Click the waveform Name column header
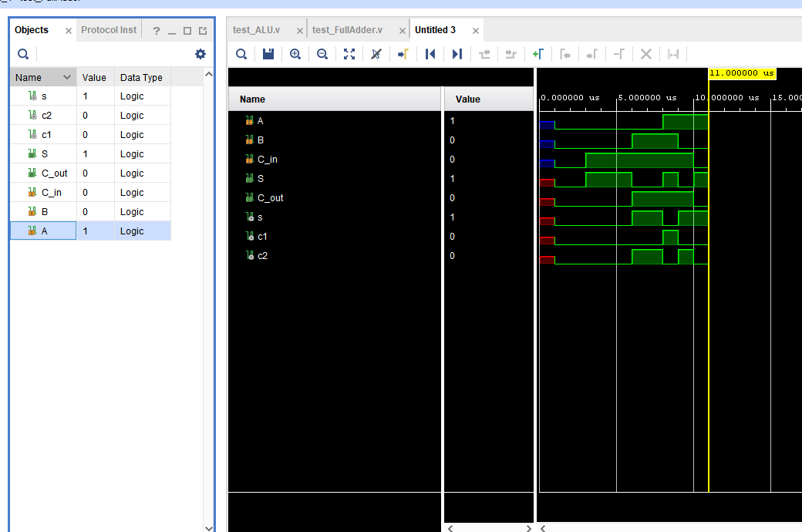This screenshot has width=802, height=532. point(335,99)
